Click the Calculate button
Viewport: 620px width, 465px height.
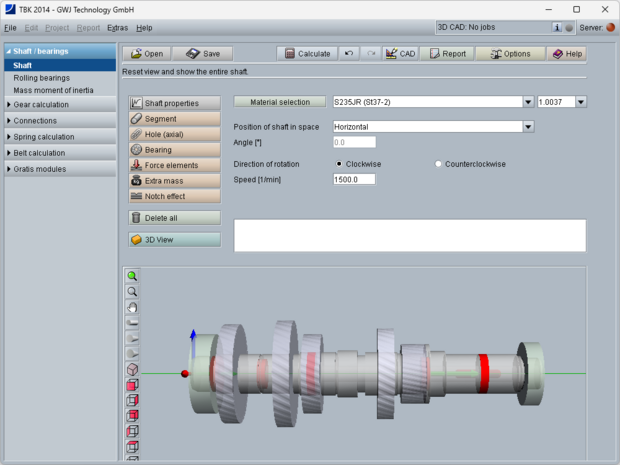(306, 54)
